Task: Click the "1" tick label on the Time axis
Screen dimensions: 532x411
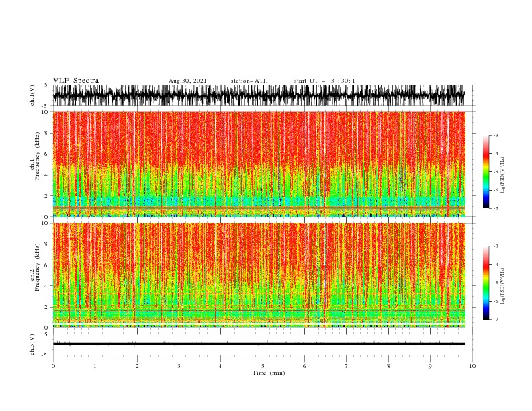Action: [x=95, y=366]
